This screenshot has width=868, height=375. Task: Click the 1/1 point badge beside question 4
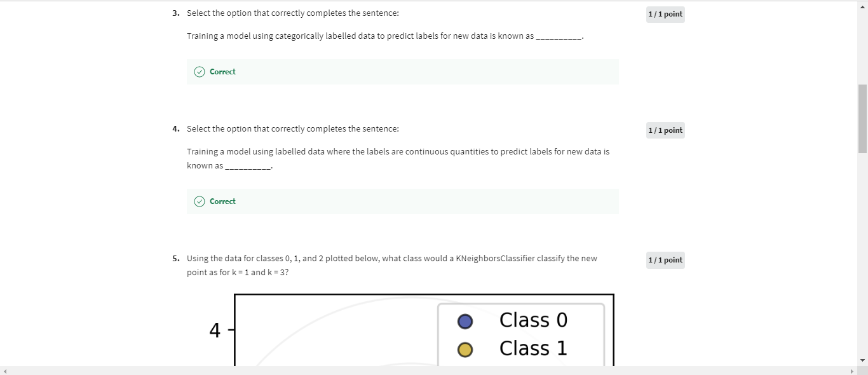[665, 130]
